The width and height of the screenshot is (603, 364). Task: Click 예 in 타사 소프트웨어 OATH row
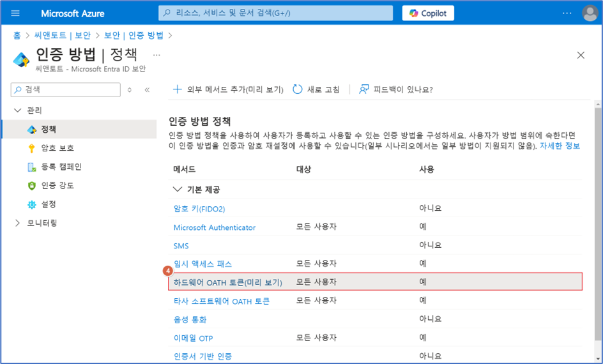click(423, 301)
